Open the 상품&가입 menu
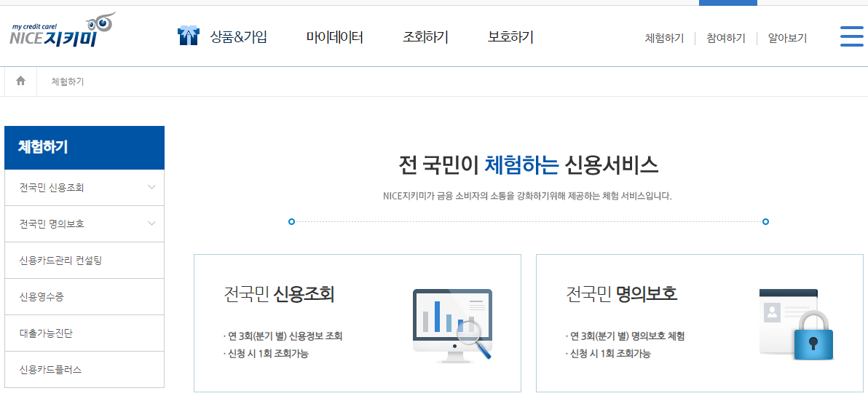Image resolution: width=868 pixels, height=396 pixels. tap(239, 37)
